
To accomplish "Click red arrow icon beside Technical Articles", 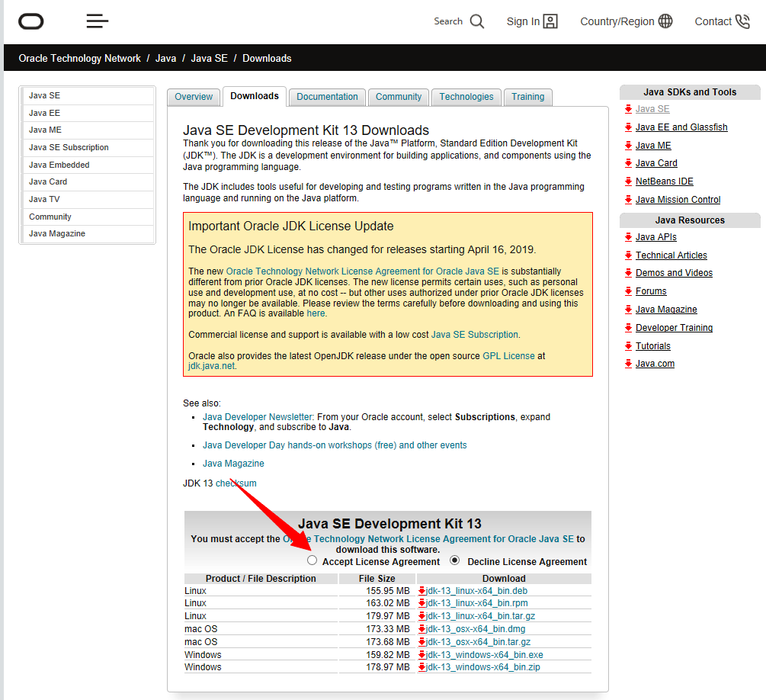I will pos(628,255).
